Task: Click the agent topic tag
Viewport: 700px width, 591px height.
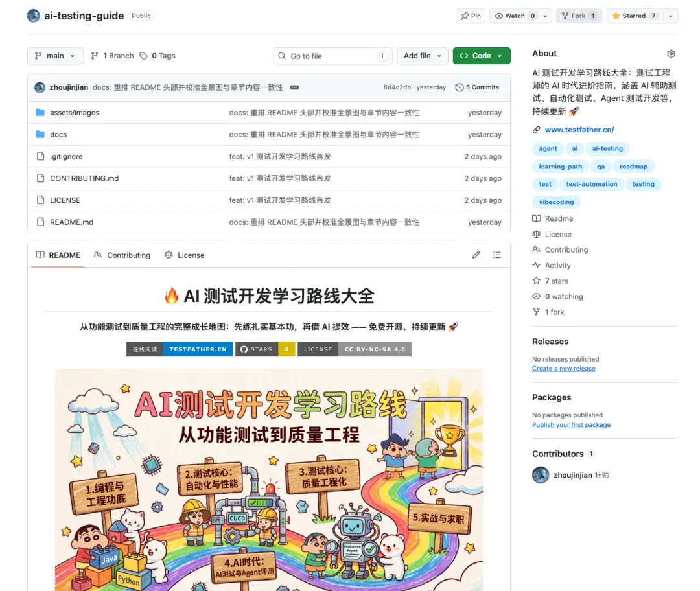Action: pos(548,148)
